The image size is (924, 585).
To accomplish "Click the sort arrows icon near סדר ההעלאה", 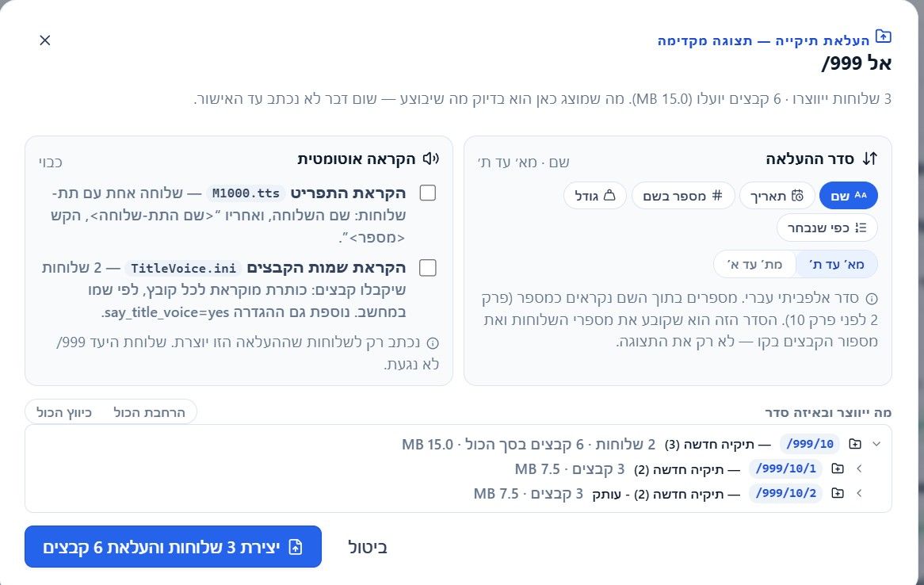I will (870, 159).
